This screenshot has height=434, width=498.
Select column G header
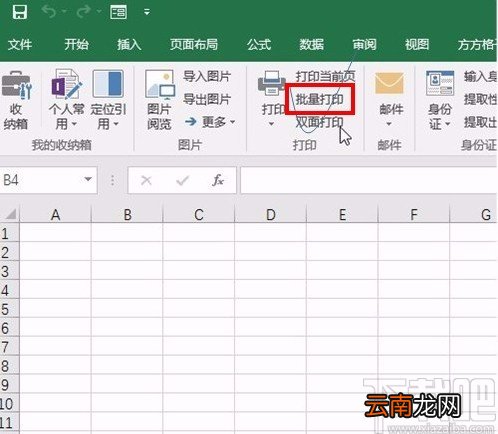pos(474,214)
